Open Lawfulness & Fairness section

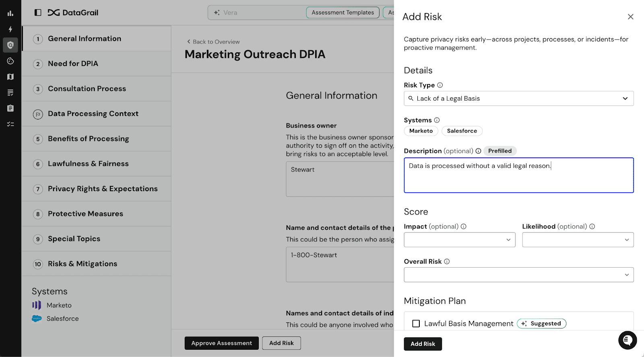click(97, 164)
